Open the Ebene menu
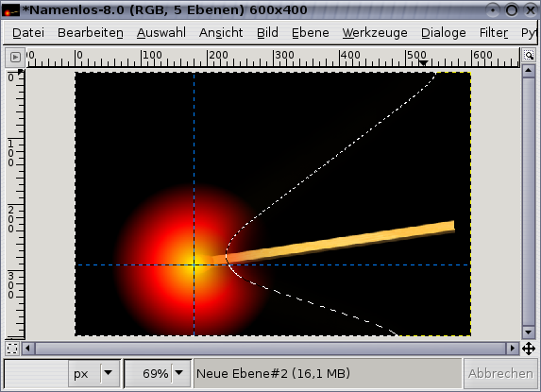 pyautogui.click(x=311, y=33)
